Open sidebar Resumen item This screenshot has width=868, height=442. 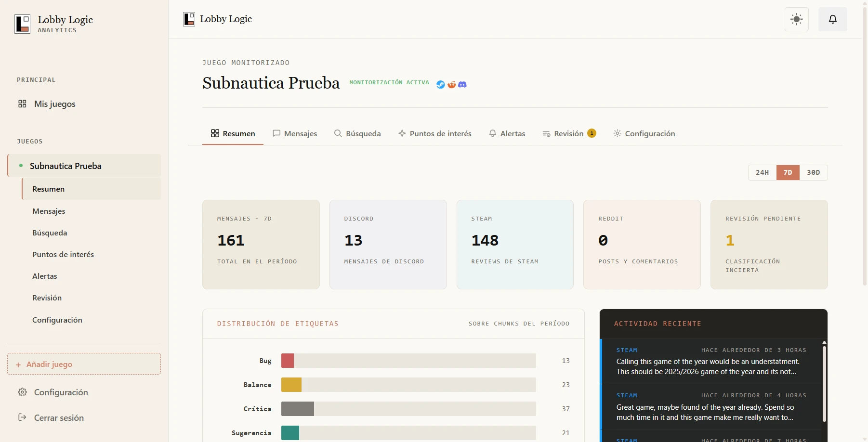92,189
